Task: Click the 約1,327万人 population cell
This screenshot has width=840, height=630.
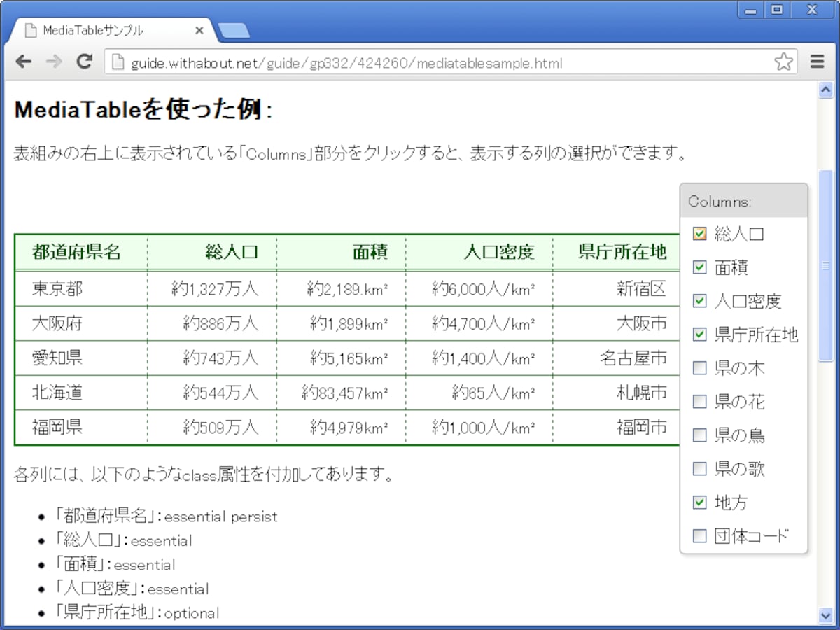Action: pyautogui.click(x=212, y=288)
